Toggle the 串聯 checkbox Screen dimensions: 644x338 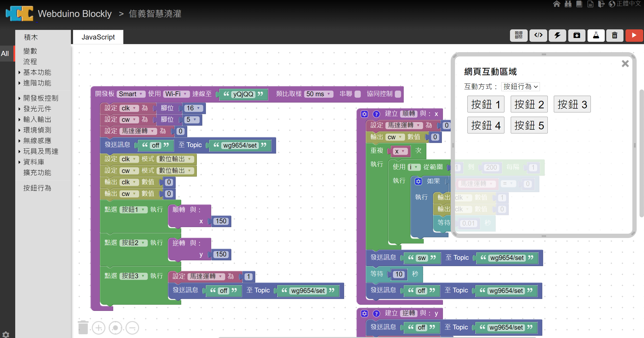point(357,94)
